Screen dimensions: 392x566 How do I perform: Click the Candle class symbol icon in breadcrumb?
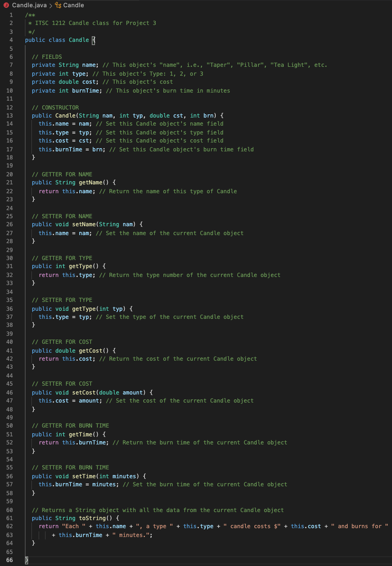58,5
